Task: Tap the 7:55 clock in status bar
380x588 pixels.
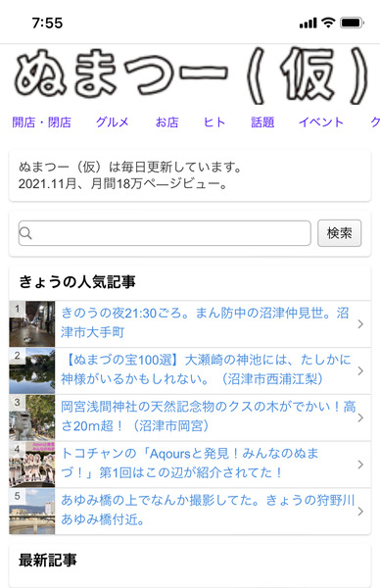Action: tap(47, 23)
